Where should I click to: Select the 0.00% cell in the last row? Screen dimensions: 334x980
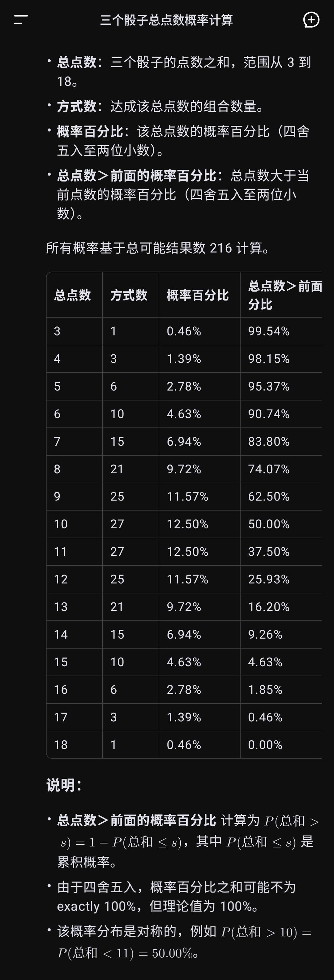click(265, 745)
